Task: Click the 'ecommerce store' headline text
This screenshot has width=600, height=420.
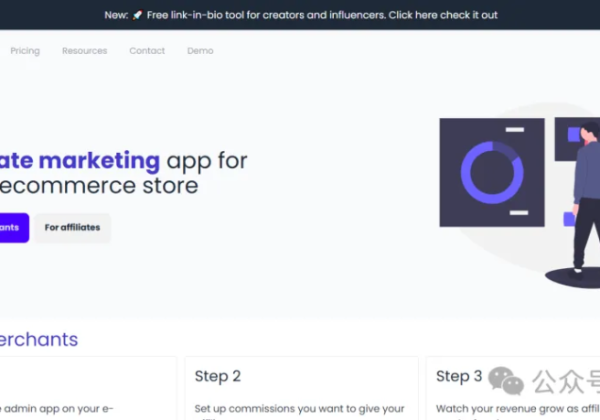Action: (99, 186)
